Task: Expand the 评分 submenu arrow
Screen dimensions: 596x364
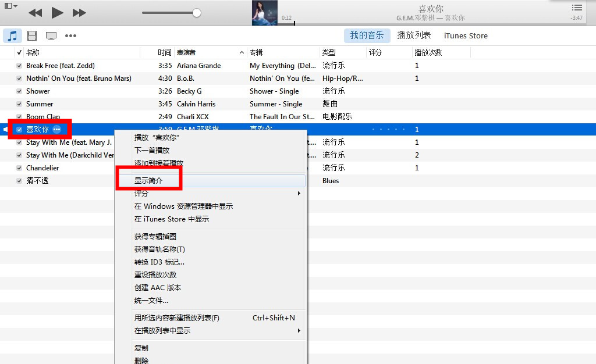Action: [299, 194]
